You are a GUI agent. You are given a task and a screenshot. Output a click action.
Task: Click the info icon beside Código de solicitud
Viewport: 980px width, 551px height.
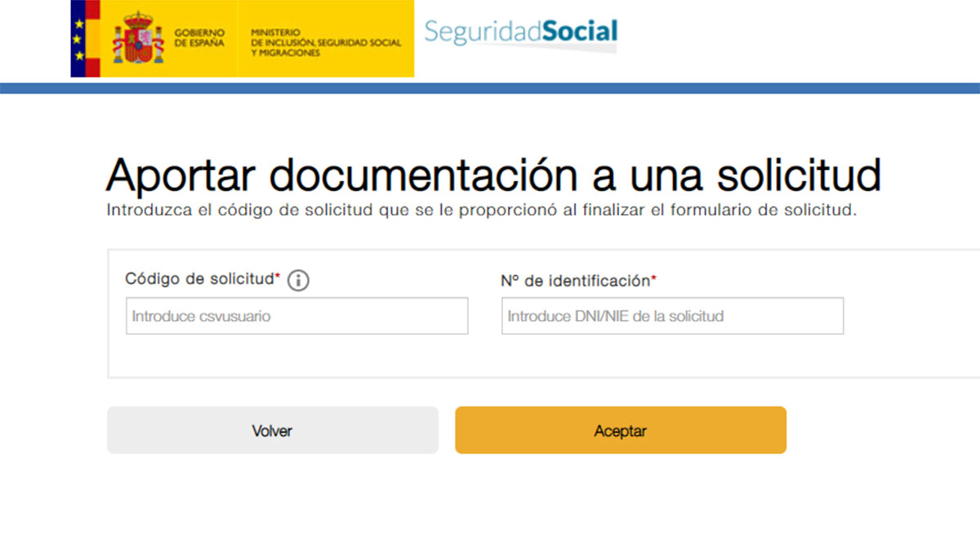coord(299,280)
